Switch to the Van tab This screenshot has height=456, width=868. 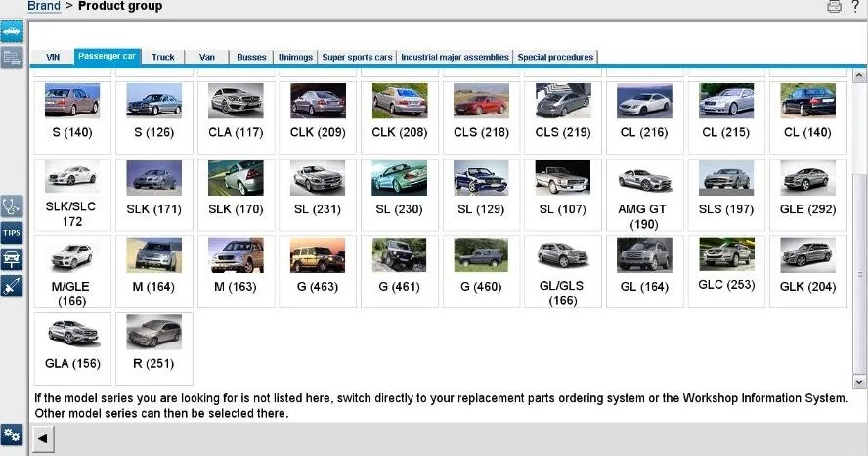point(207,57)
